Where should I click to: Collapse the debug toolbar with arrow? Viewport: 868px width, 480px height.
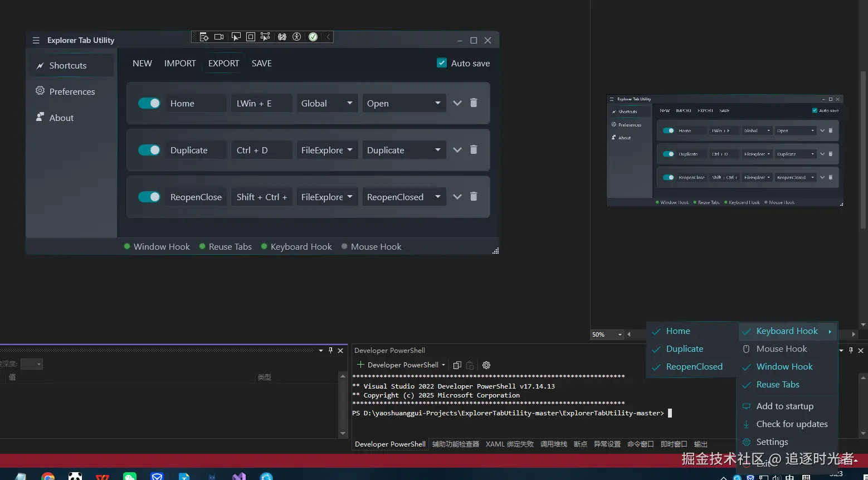tap(328, 37)
